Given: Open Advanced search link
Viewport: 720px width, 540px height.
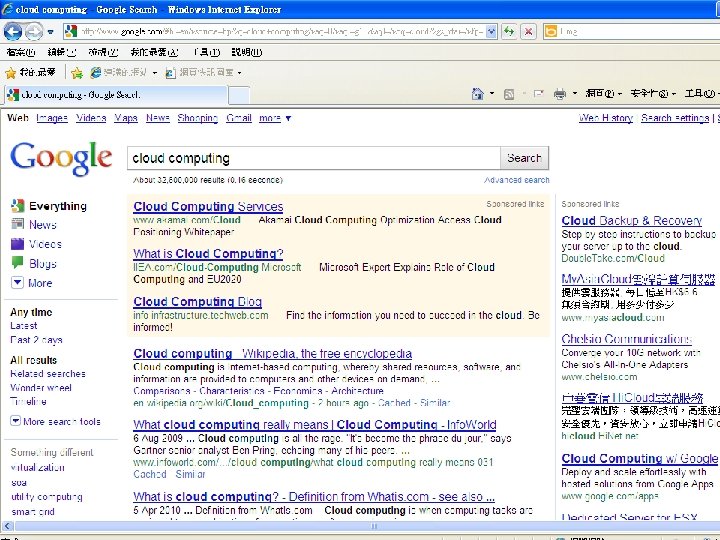Looking at the screenshot, I should point(517,180).
